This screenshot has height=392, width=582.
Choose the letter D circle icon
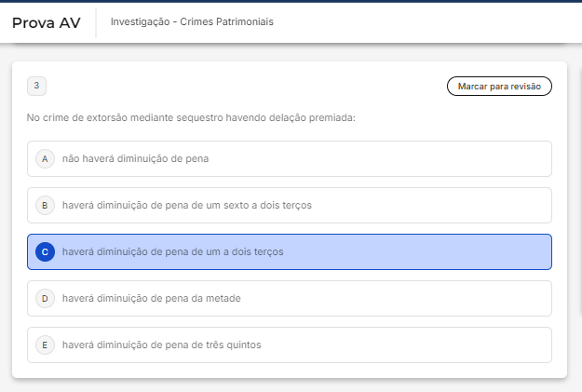[44, 298]
